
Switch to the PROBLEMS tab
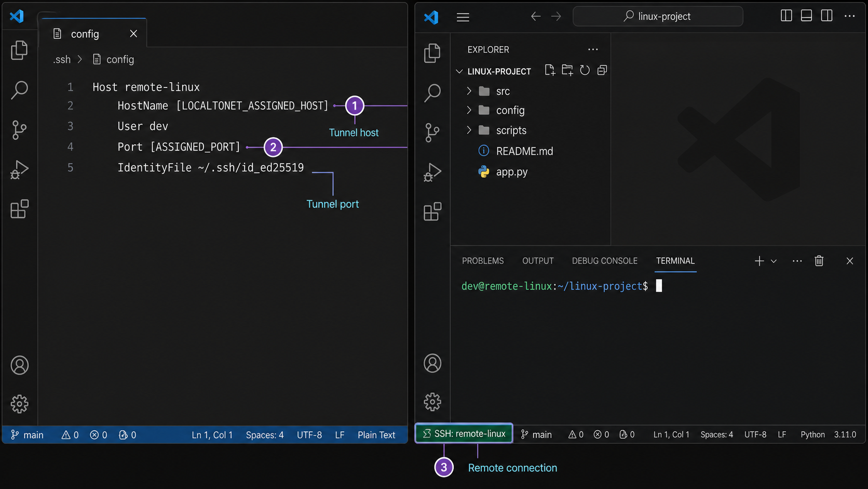[x=483, y=261]
